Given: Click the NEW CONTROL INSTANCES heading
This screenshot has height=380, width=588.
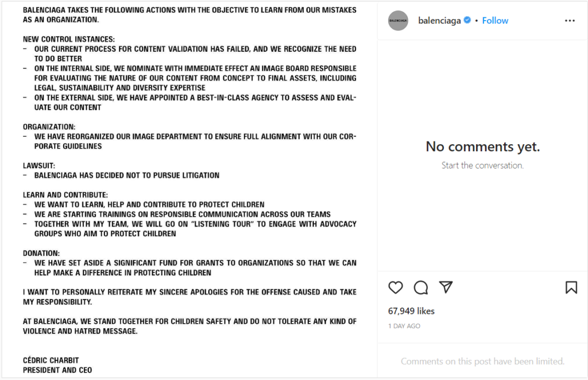Looking at the screenshot, I should coord(69,39).
